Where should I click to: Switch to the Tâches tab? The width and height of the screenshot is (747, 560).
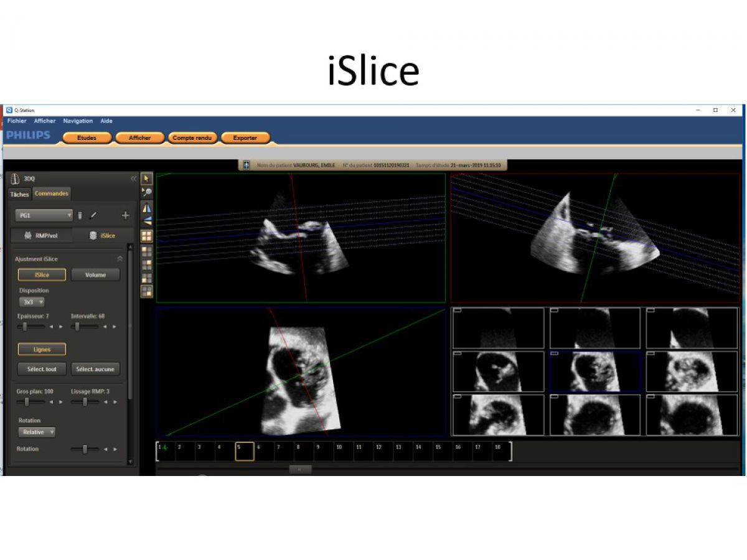point(19,194)
